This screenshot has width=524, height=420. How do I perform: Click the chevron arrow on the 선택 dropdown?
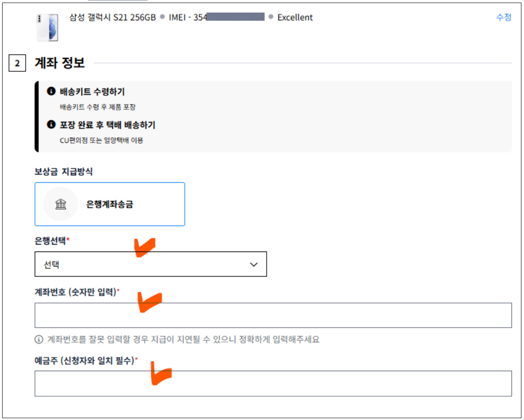(x=253, y=264)
